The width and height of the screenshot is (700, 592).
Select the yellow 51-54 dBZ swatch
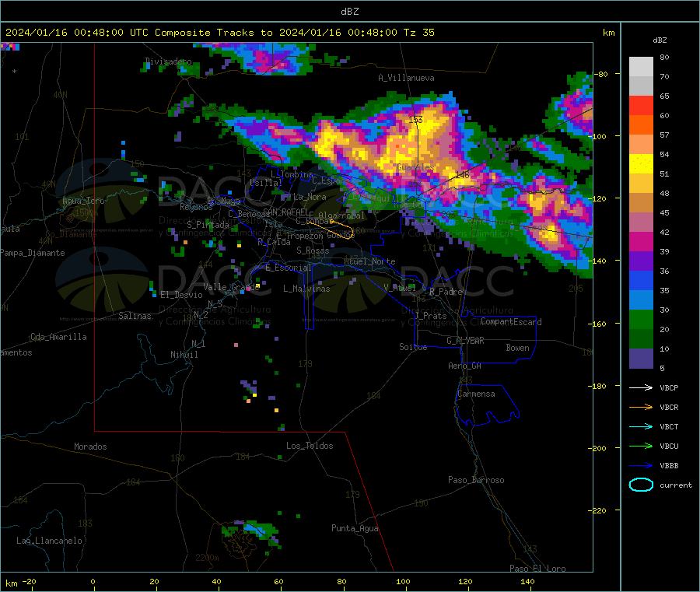click(x=641, y=164)
